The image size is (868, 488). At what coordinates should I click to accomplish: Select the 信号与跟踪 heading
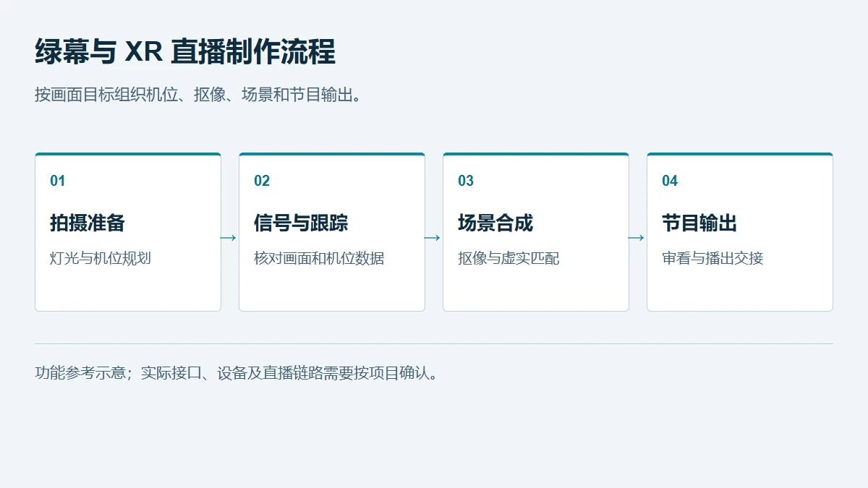point(301,223)
